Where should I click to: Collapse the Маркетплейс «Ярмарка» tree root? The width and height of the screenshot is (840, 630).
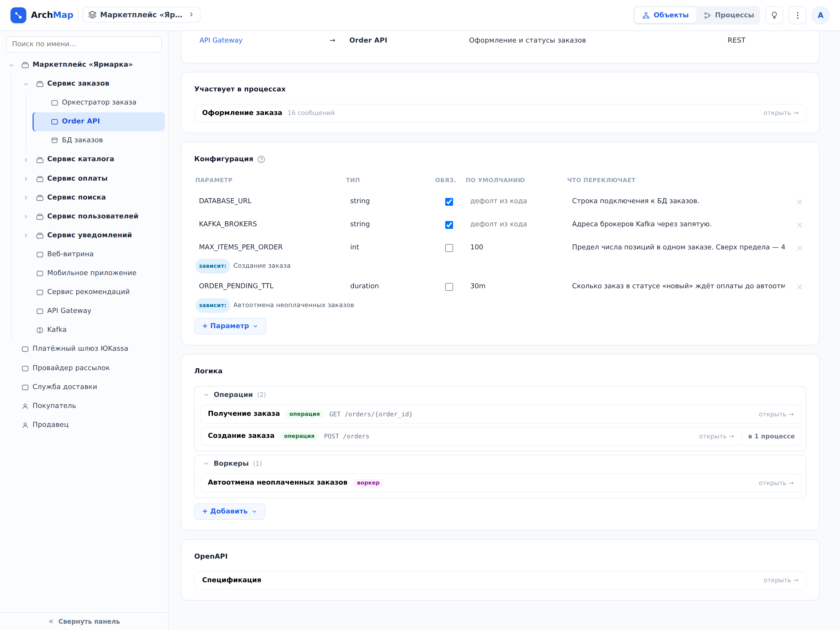[x=11, y=65]
